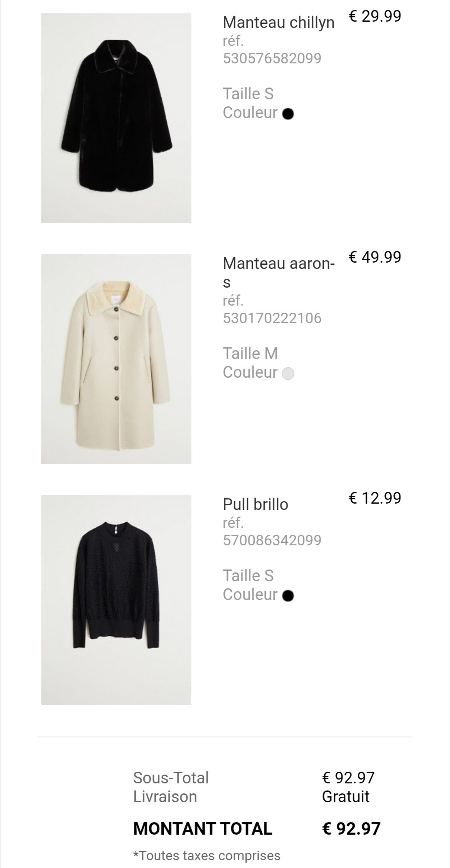Click the Manteau aaron-s product name
The width and height of the screenshot is (450, 868).
tap(278, 272)
